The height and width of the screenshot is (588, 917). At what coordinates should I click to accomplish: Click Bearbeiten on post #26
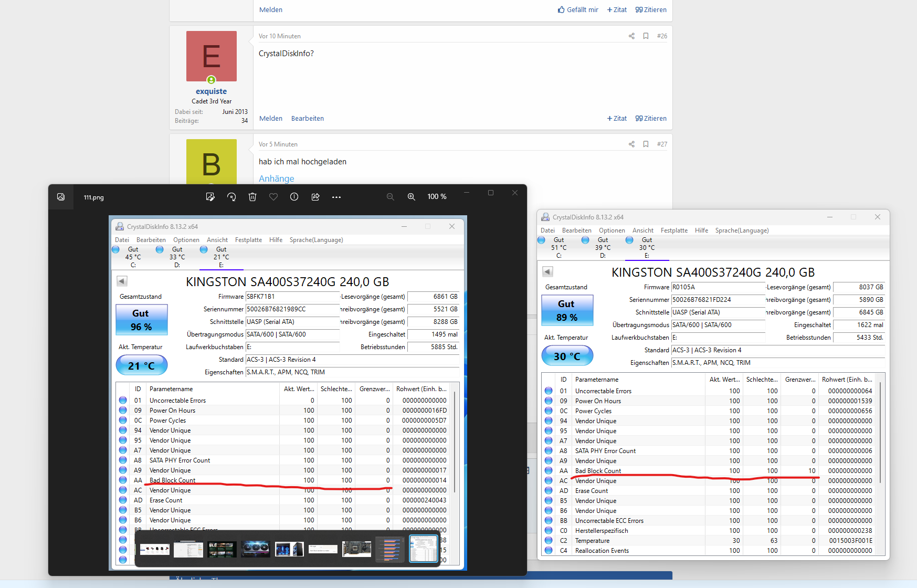coord(308,119)
